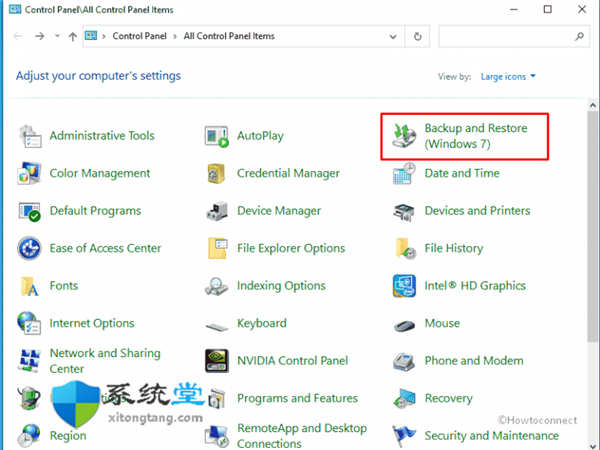Image resolution: width=600 pixels, height=450 pixels.
Task: Select All Control Panel Items breadcrumb
Action: pyautogui.click(x=229, y=36)
